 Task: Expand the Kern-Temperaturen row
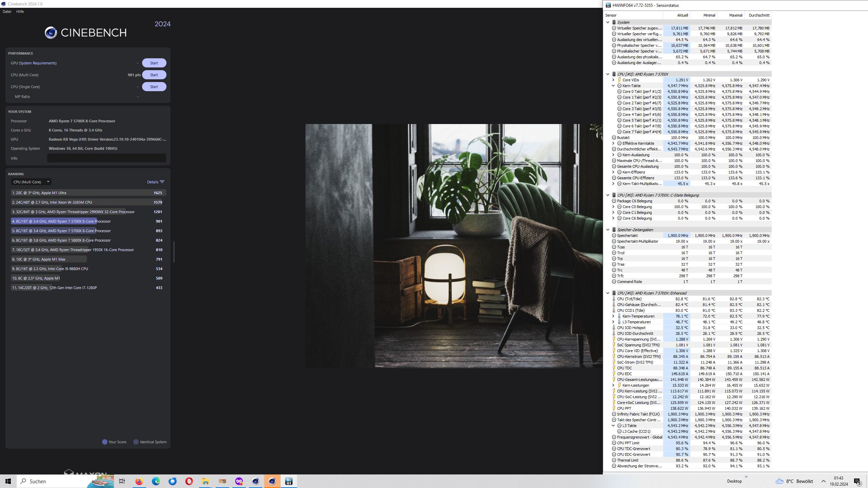[x=613, y=316]
